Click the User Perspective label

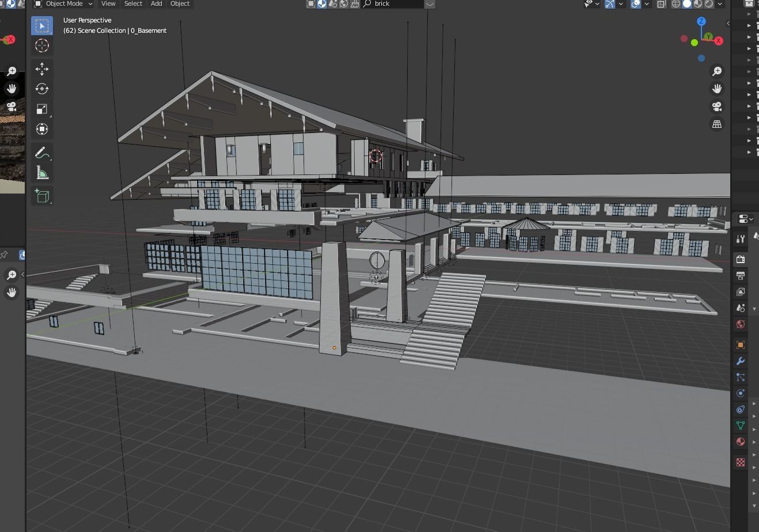point(87,20)
